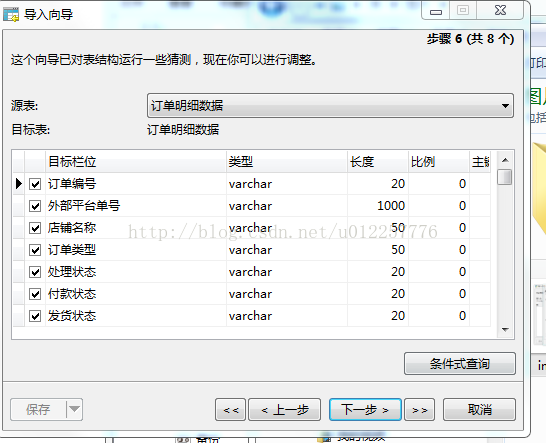Click the varchar type cell for 订单类型

pyautogui.click(x=287, y=250)
